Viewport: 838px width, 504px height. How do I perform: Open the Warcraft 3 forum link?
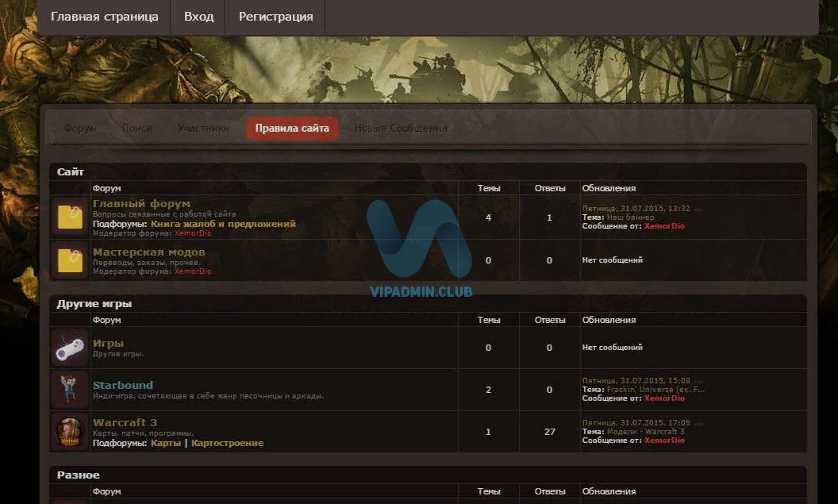coord(125,422)
